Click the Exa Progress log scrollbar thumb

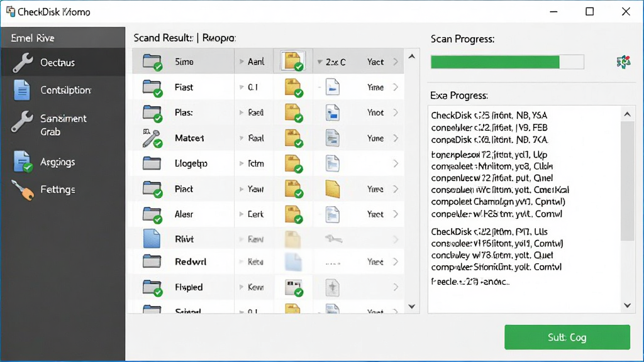click(x=627, y=180)
